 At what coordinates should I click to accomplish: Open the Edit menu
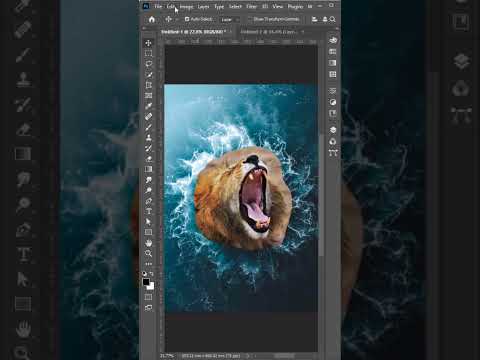[171, 6]
